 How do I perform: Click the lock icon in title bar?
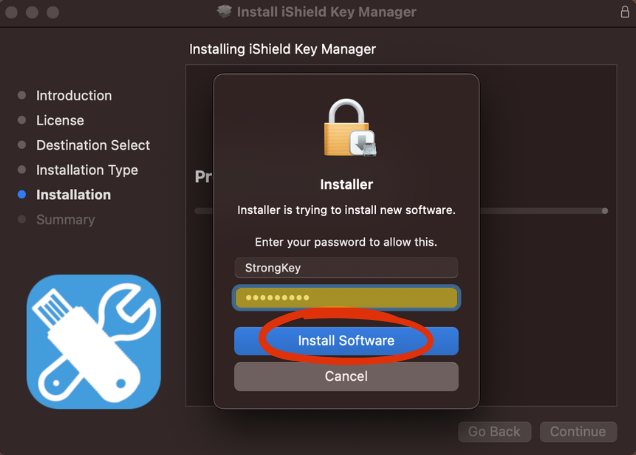pos(625,12)
